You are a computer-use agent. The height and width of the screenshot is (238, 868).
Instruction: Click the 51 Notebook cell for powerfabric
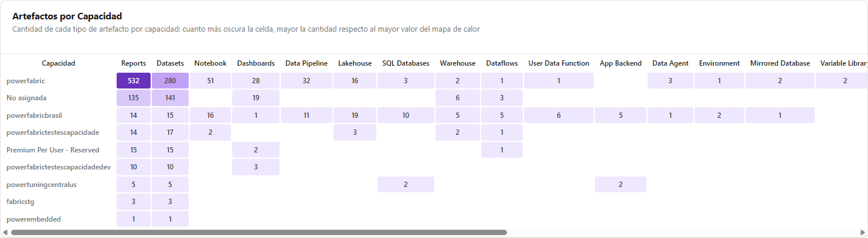click(x=210, y=81)
